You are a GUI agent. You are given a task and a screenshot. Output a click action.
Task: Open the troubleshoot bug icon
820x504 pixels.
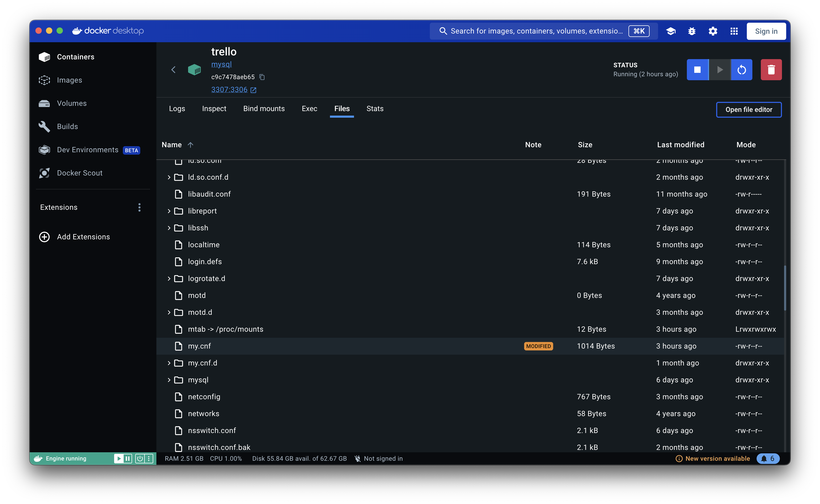692,31
